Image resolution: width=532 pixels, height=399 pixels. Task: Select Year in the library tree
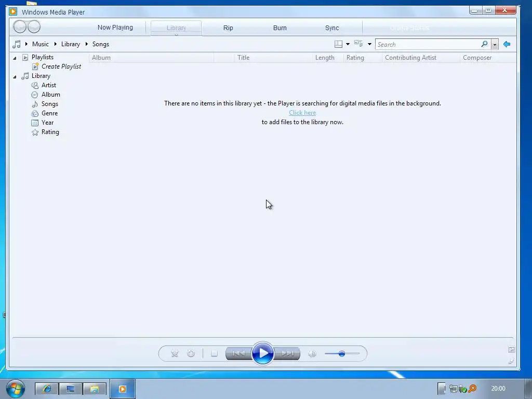click(x=47, y=123)
